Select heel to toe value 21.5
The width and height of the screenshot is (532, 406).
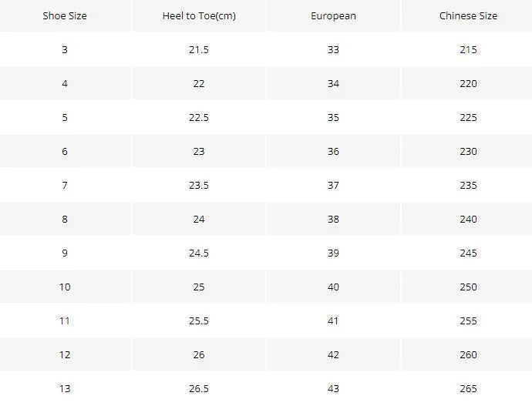point(199,50)
